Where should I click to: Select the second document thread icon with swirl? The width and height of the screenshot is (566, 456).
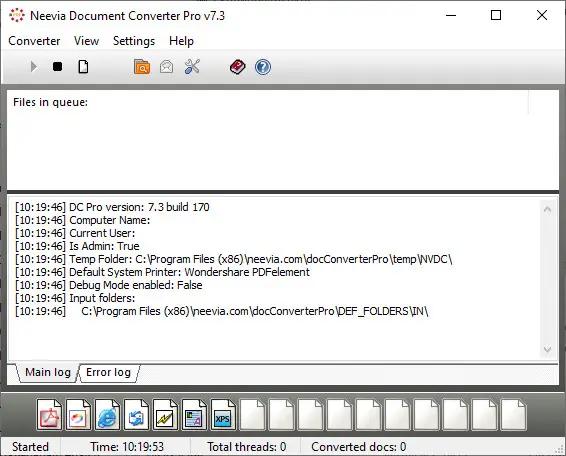(x=78, y=414)
